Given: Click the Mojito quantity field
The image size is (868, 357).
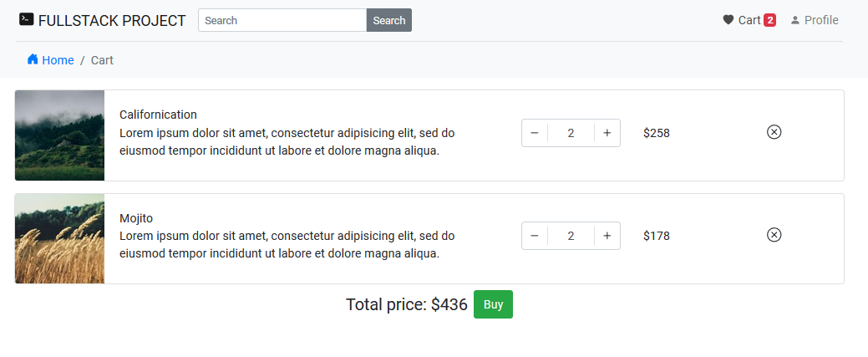Looking at the screenshot, I should 571,236.
